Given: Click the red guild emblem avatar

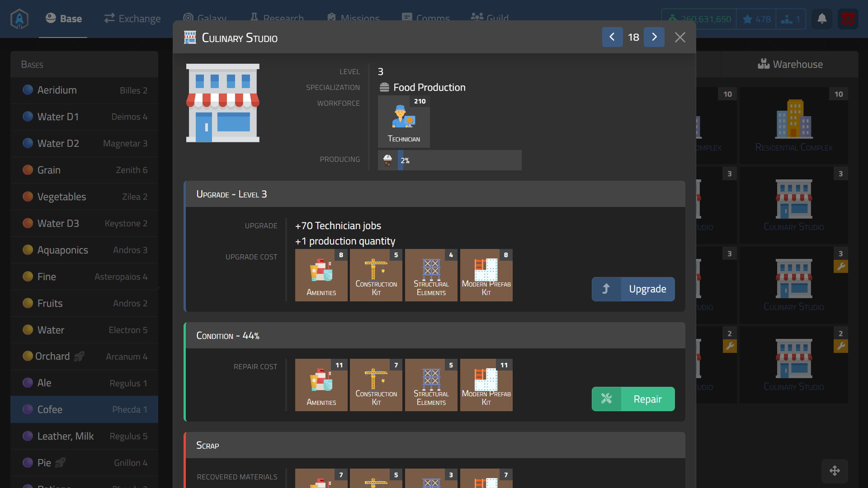Looking at the screenshot, I should pos(848,19).
